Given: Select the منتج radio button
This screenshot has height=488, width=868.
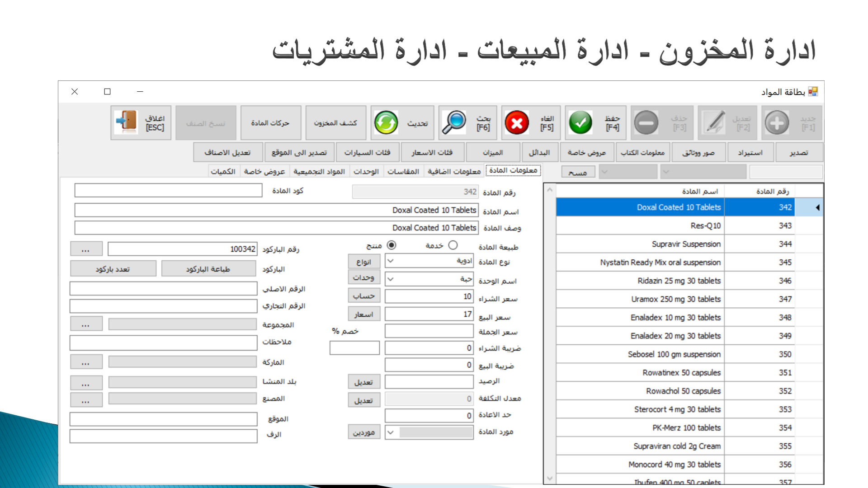Looking at the screenshot, I should click(392, 245).
